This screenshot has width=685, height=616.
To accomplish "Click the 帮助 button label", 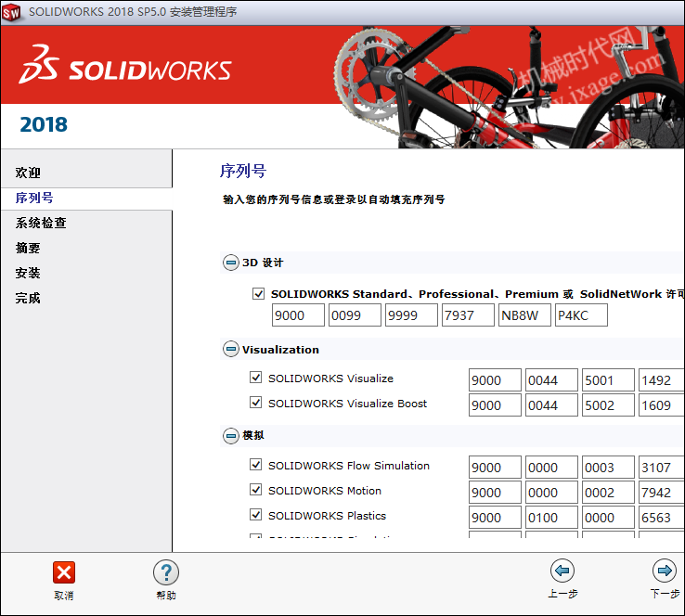I will (166, 595).
